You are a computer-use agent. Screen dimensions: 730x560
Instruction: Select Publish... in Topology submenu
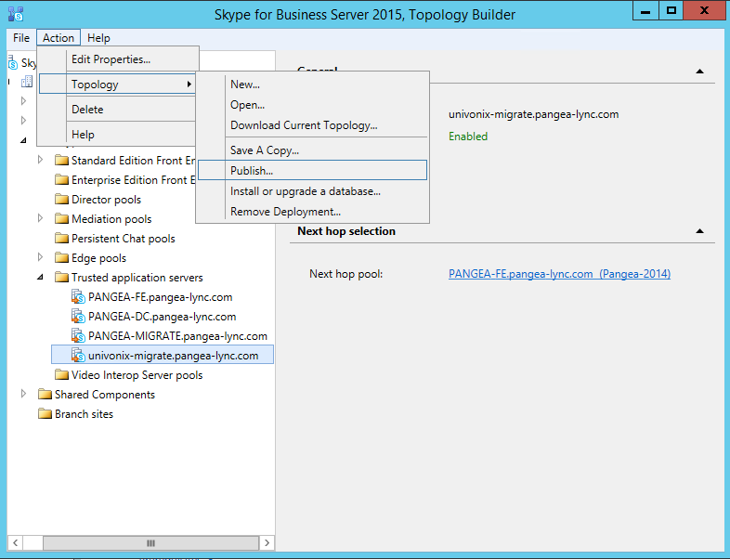pos(312,170)
